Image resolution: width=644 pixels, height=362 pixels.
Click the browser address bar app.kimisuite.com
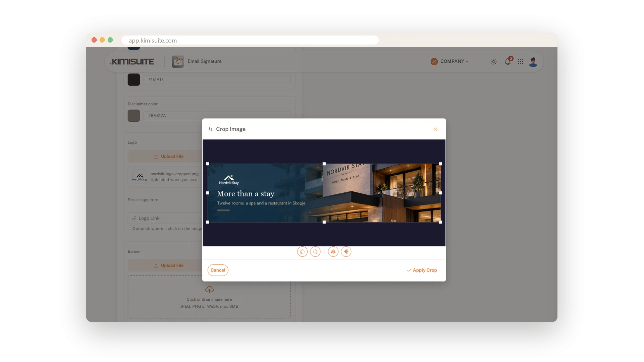tap(250, 40)
